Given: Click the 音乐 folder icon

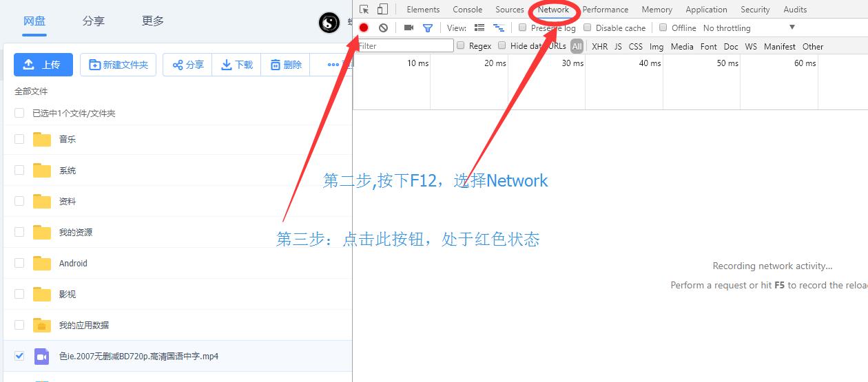Looking at the screenshot, I should click(x=42, y=139).
